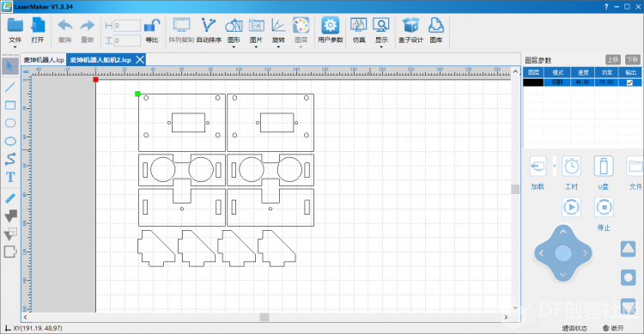Viewport: 644px width, 334px height.
Task: Click the H width input field
Action: [127, 26]
